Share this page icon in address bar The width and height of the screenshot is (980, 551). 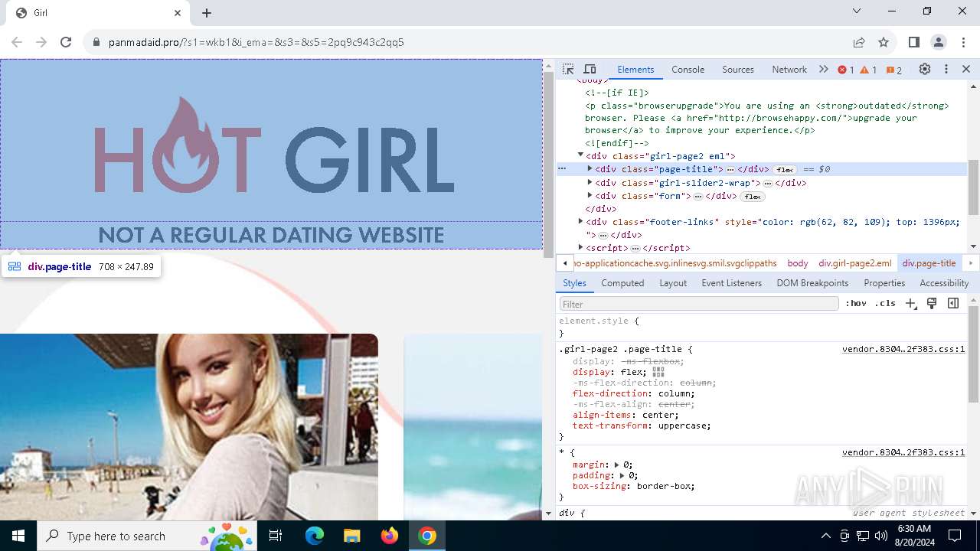(x=859, y=42)
